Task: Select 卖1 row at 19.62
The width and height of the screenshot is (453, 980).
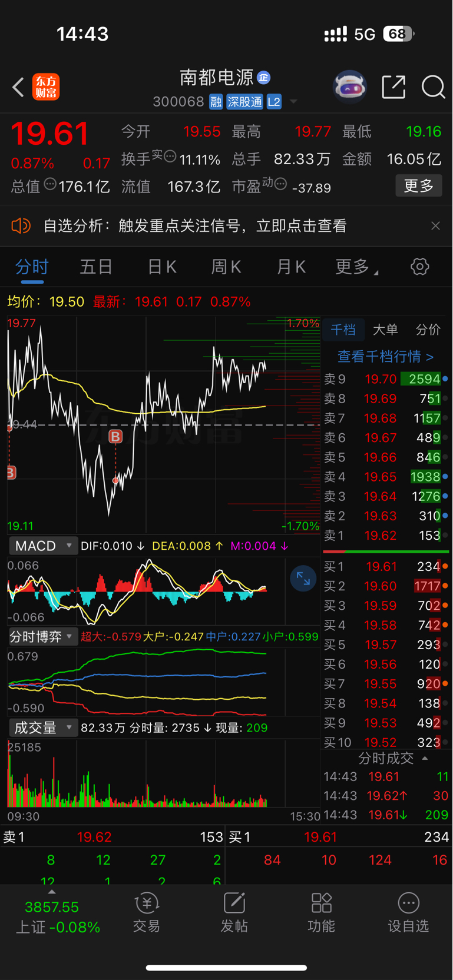Action: click(x=385, y=536)
